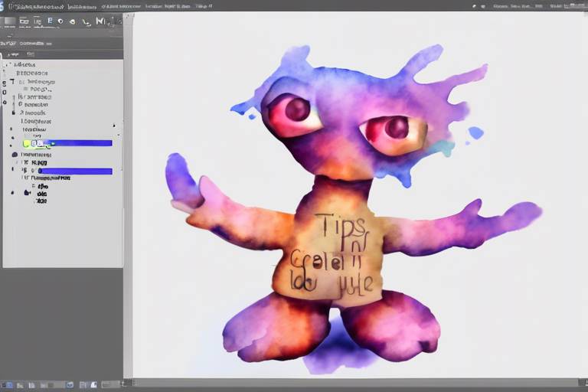The width and height of the screenshot is (588, 392).
Task: Click the first blue icon in bottom status bar
Action: click(9, 385)
